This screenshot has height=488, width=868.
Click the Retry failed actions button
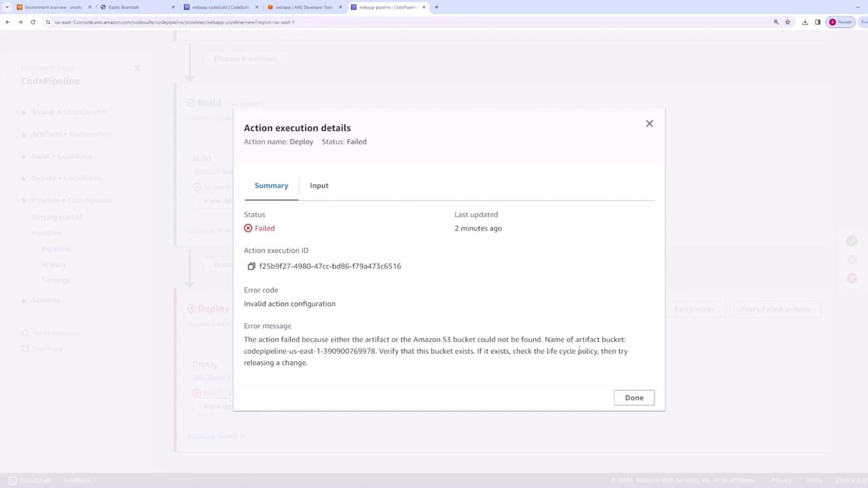point(775,309)
